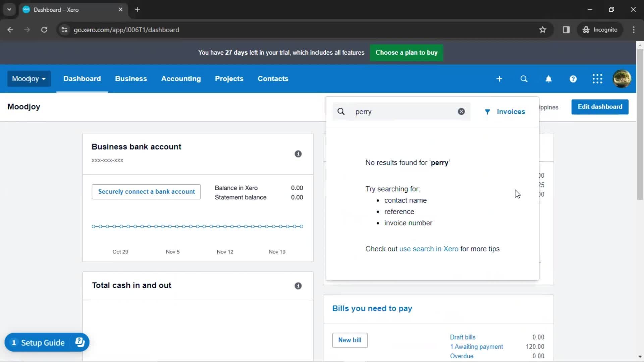Follow the 'use search in Xero' link
The height and width of the screenshot is (362, 644).
(x=428, y=249)
